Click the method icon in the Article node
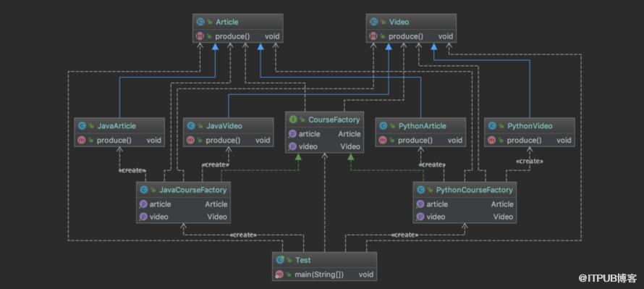 pyautogui.click(x=200, y=36)
